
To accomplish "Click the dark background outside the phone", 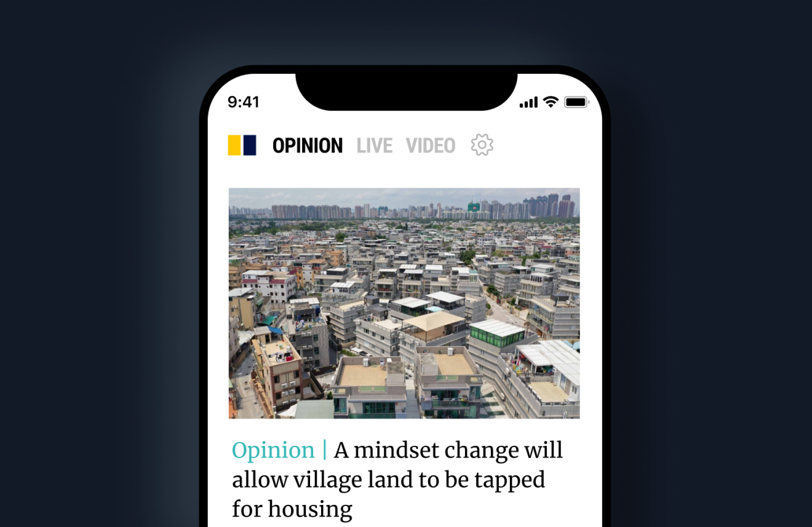I will tap(92, 277).
